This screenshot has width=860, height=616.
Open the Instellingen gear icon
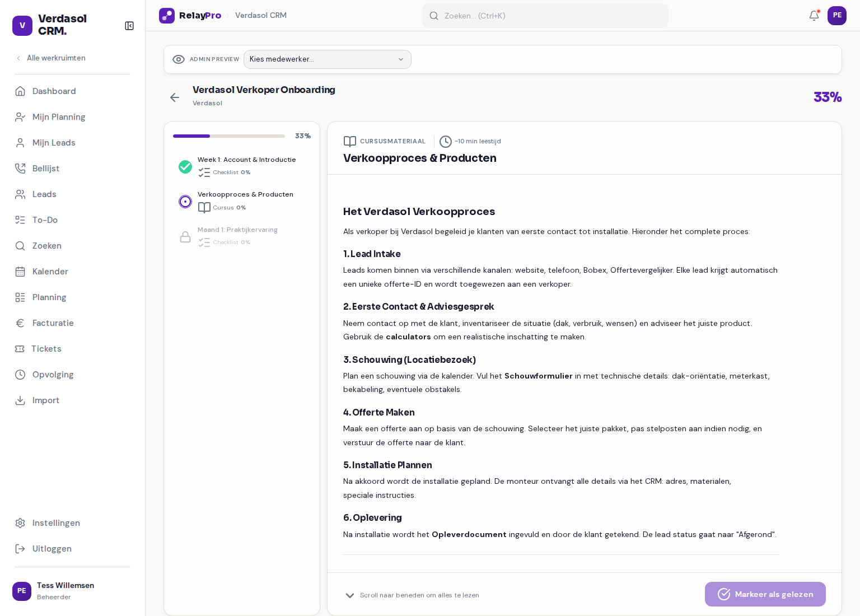click(x=20, y=523)
